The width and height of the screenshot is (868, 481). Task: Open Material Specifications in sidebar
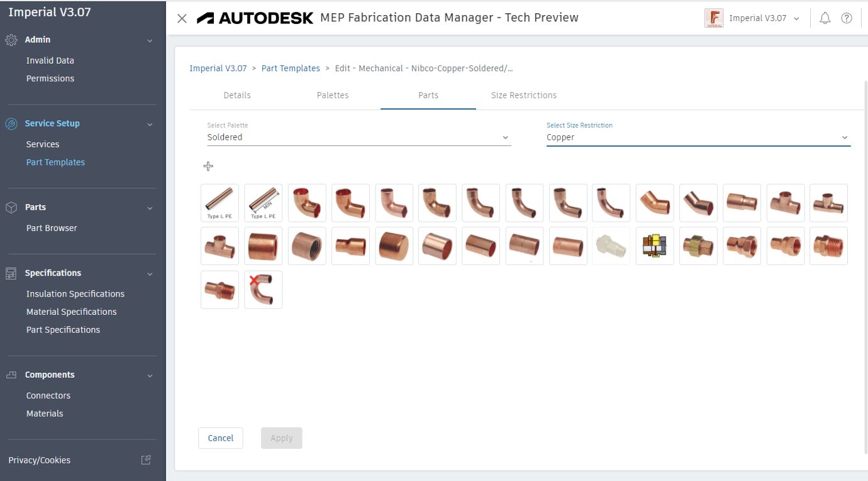point(72,312)
